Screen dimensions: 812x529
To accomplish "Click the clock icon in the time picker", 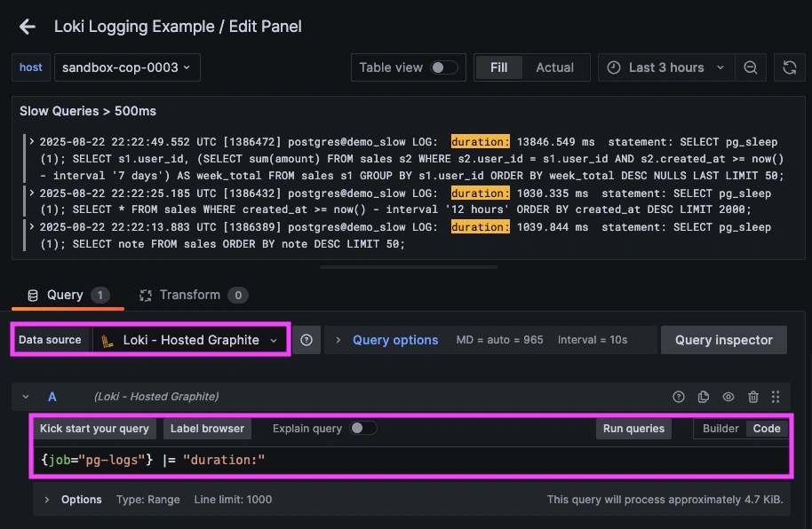I will (614, 67).
